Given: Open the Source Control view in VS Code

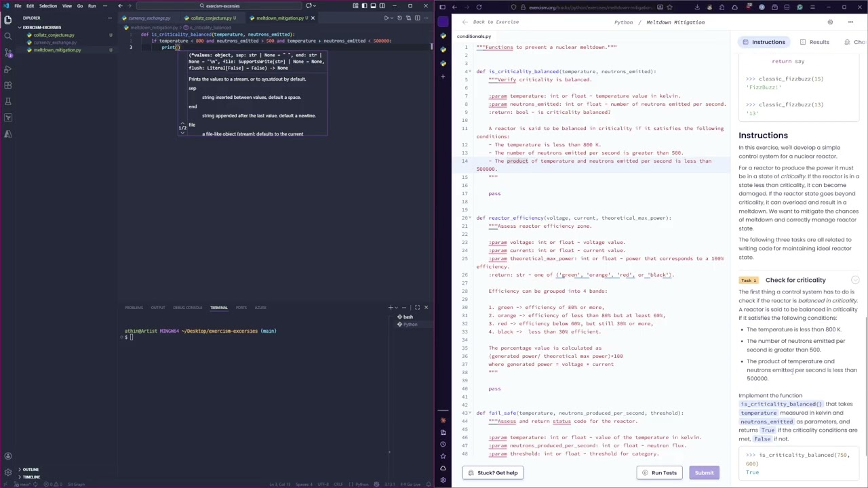Looking at the screenshot, I should 8,52.
